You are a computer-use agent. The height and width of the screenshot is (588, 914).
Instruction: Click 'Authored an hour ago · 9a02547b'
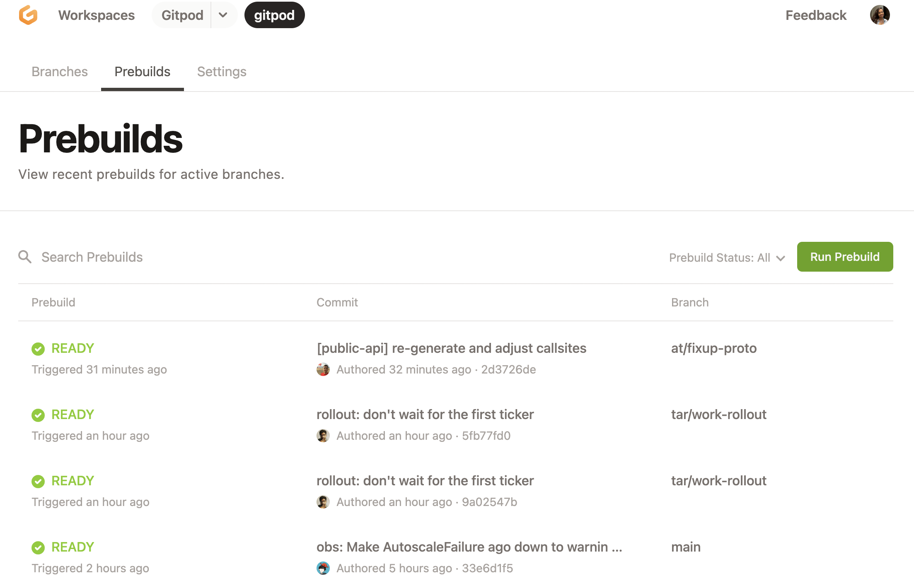(427, 502)
